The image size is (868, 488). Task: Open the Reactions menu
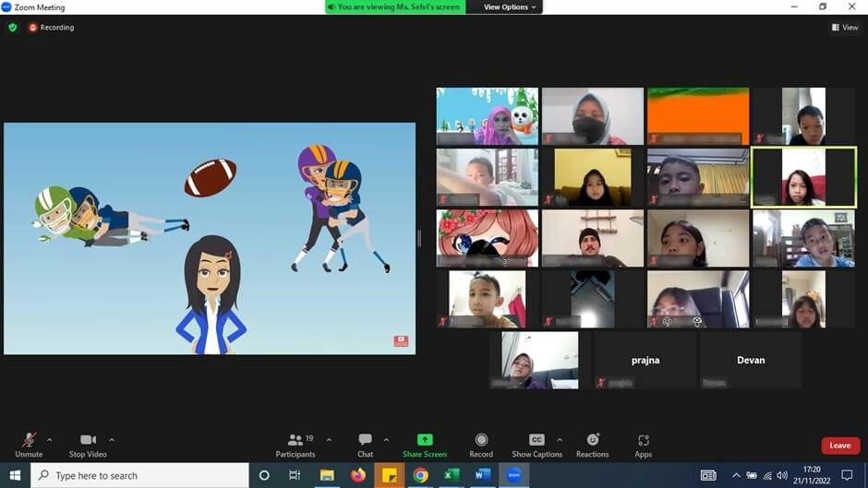(x=592, y=444)
